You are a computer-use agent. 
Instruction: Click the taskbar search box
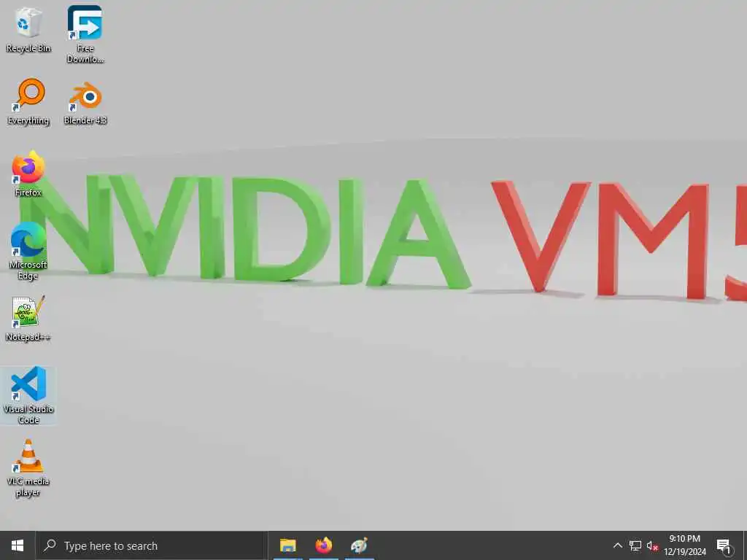[x=152, y=545]
